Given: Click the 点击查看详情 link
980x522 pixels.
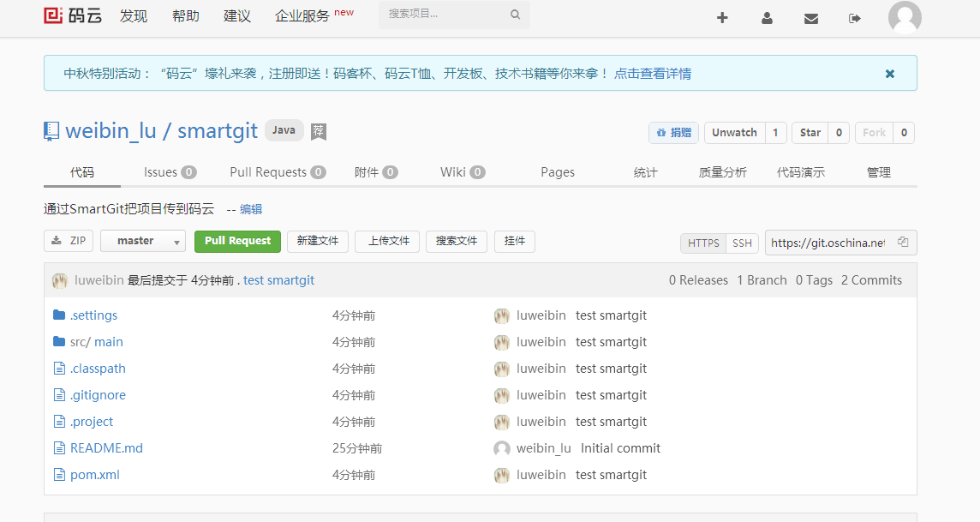Looking at the screenshot, I should click(653, 74).
